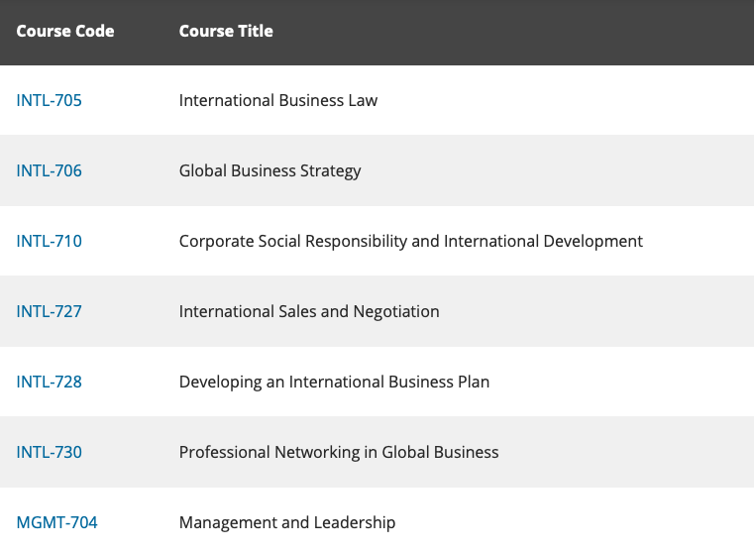The width and height of the screenshot is (756, 551).
Task: Click the Course Title column header
Action: tap(226, 31)
